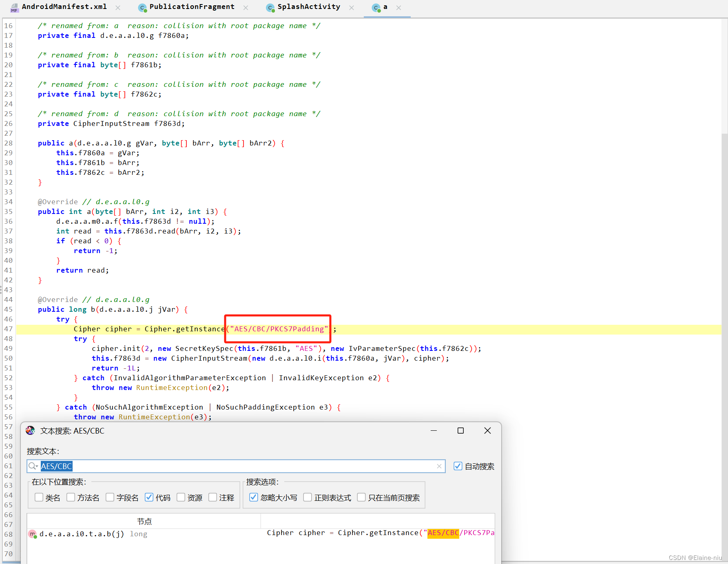
Task: Click the CipherInputStream field f7863d declaration
Action: [x=111, y=123]
